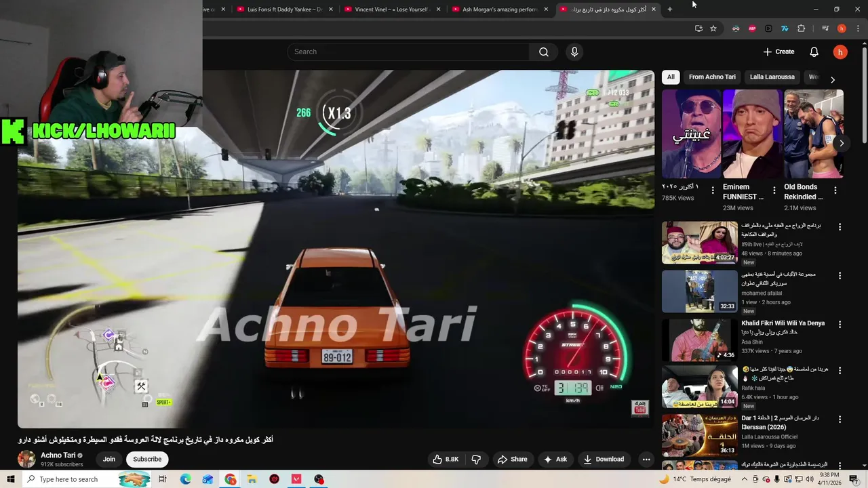
Task: Open a new browser tab
Action: [669, 9]
